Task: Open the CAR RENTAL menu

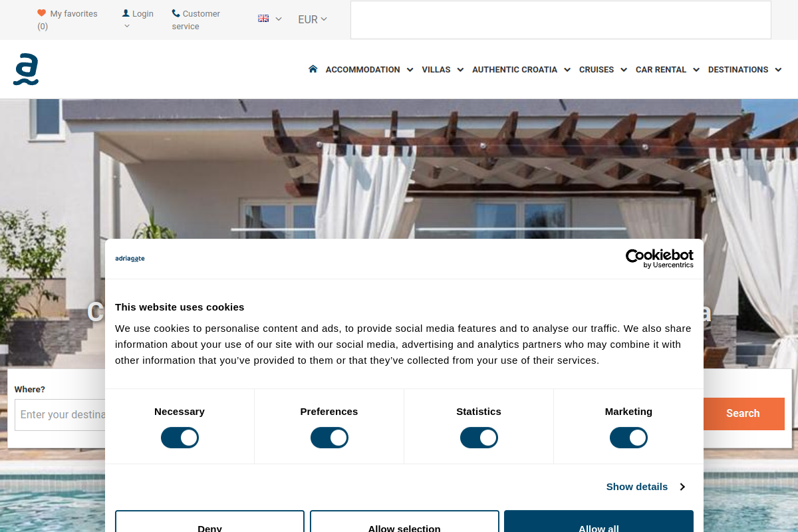Action: (661, 70)
